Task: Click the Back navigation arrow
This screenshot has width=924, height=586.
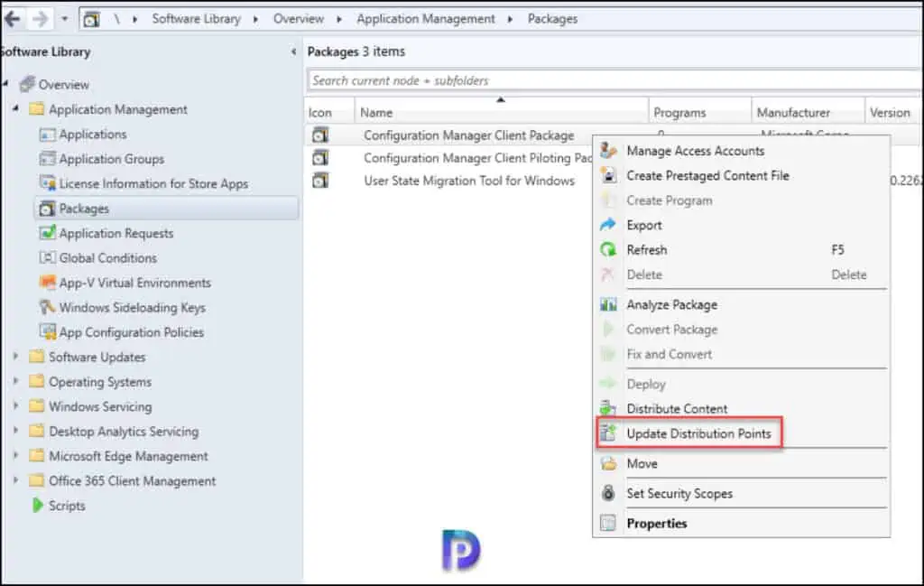Action: click(13, 19)
